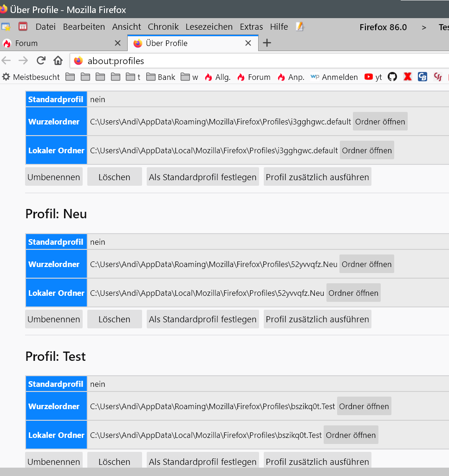This screenshot has width=449, height=476.
Task: Open root folder of i3gghgwc.default profile
Action: pos(380,122)
